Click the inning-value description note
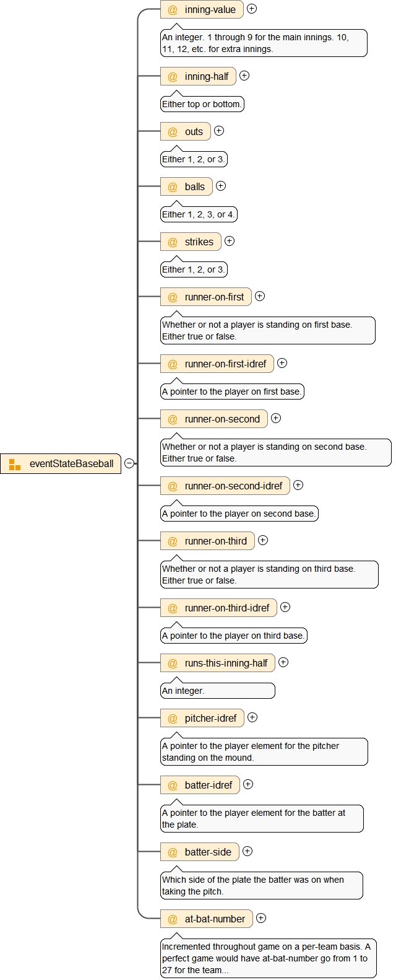396x980 pixels. click(264, 43)
